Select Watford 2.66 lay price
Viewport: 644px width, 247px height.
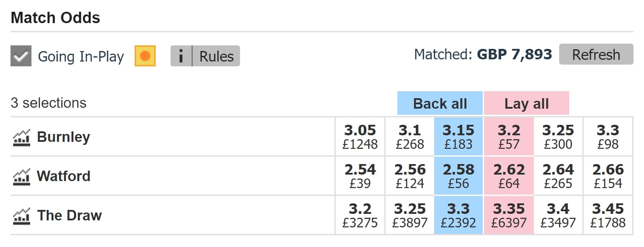[x=608, y=176]
